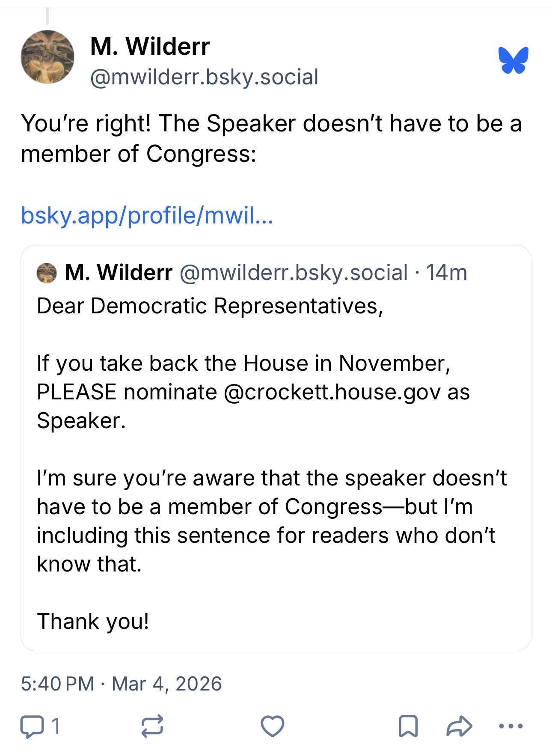Viewport: 552px width, 756px height.
Task: Click the 14m timestamp on quoted post
Action: 446,273
